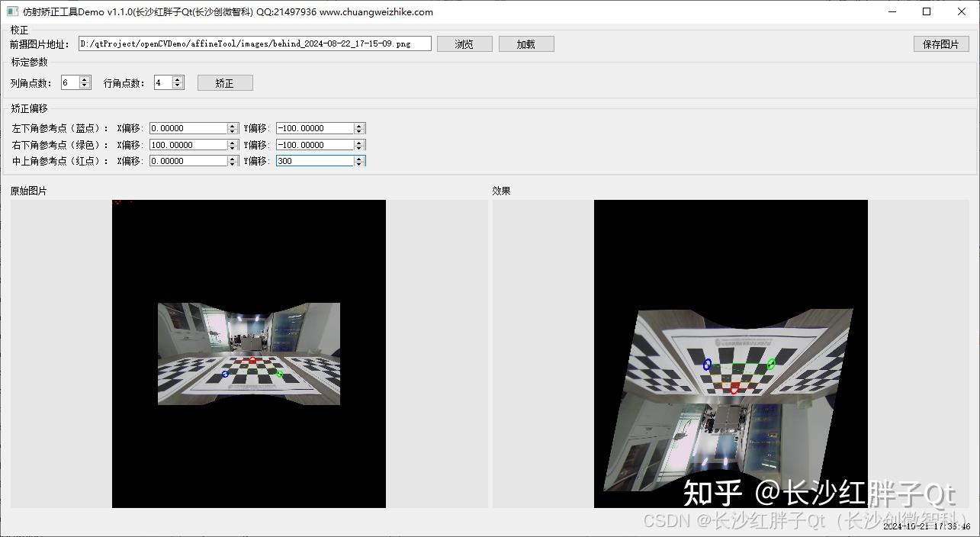
Task: Click the 保存图片 (Save Image) button
Action: coord(940,43)
